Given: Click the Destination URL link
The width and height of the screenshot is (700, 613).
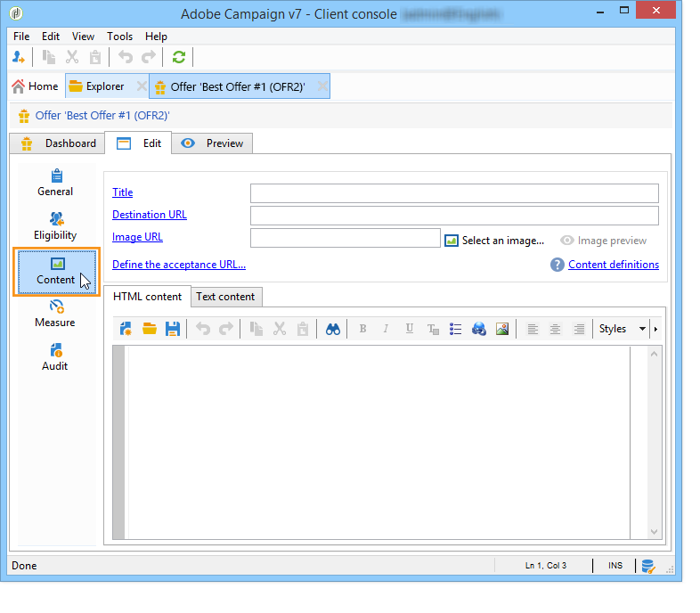Looking at the screenshot, I should pos(150,215).
